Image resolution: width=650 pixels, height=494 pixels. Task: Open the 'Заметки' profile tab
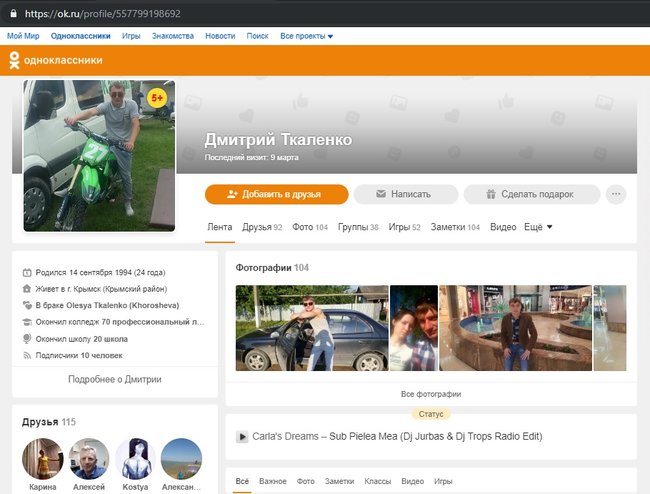click(x=454, y=227)
